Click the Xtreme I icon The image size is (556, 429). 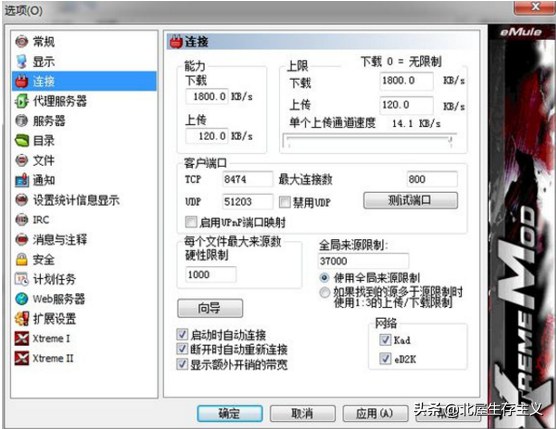[22, 338]
